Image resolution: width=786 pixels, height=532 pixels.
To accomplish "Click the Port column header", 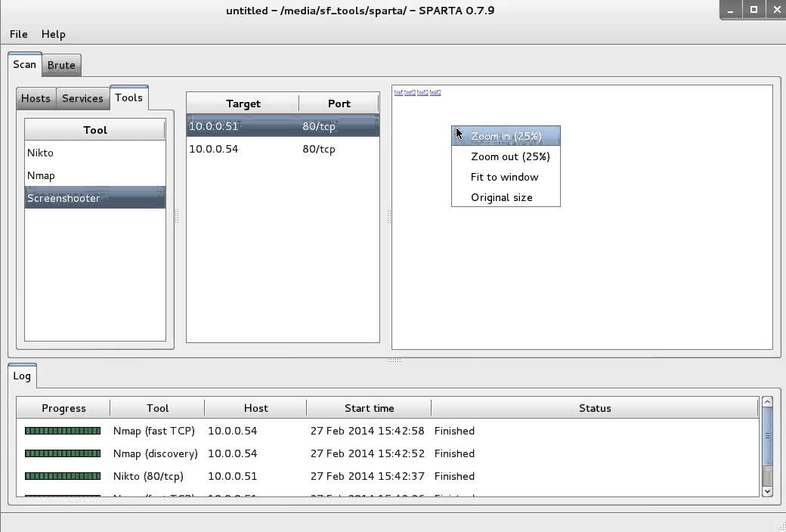I will (x=339, y=104).
